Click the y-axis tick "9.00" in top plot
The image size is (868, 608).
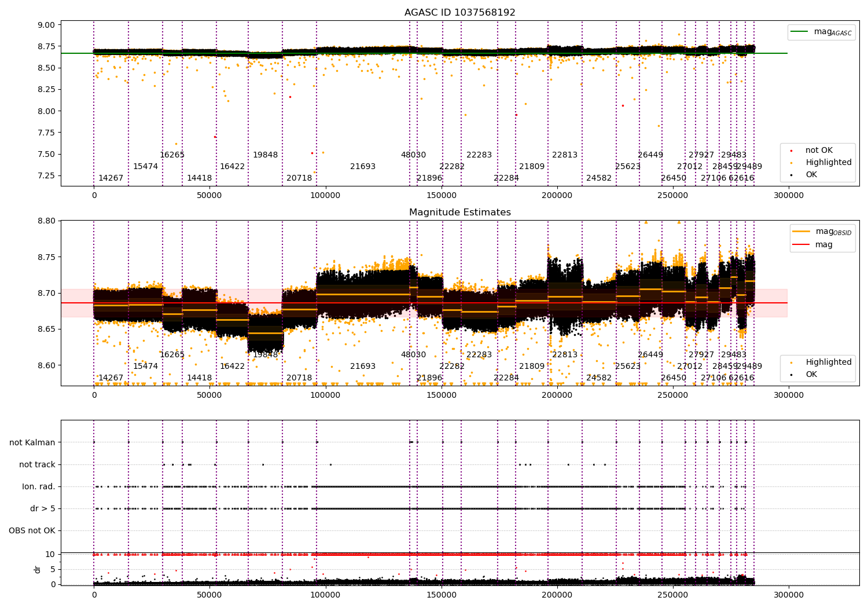(46, 25)
